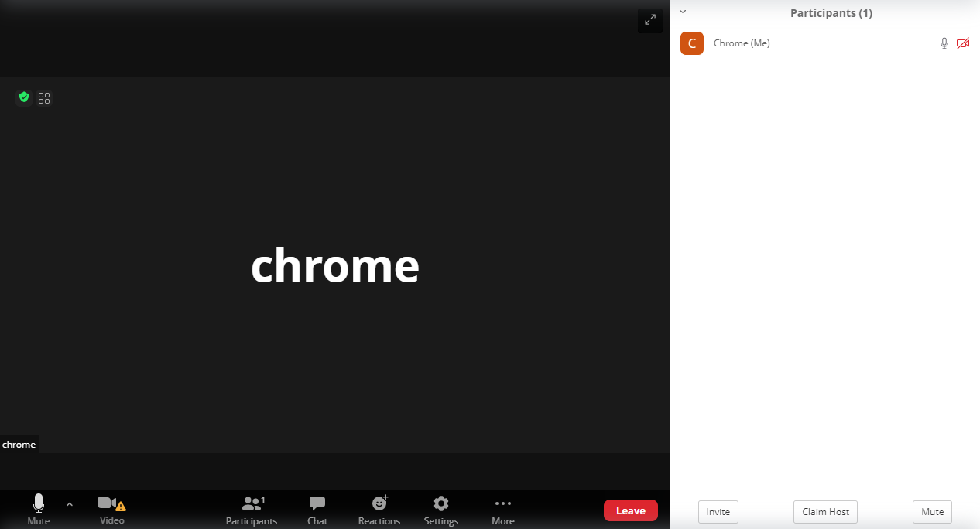Click the Claim Host button
This screenshot has width=980, height=529.
pyautogui.click(x=825, y=512)
